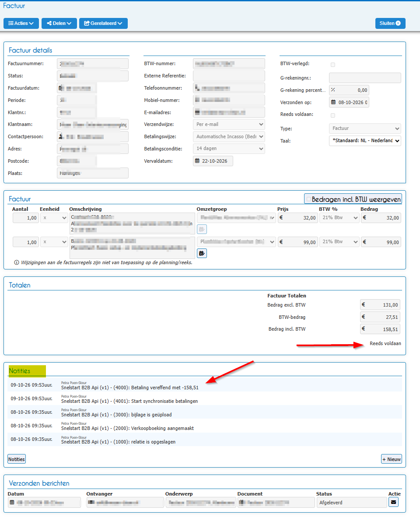Open the Verzendwijze dropdown
This screenshot has width=420, height=517.
tap(229, 124)
